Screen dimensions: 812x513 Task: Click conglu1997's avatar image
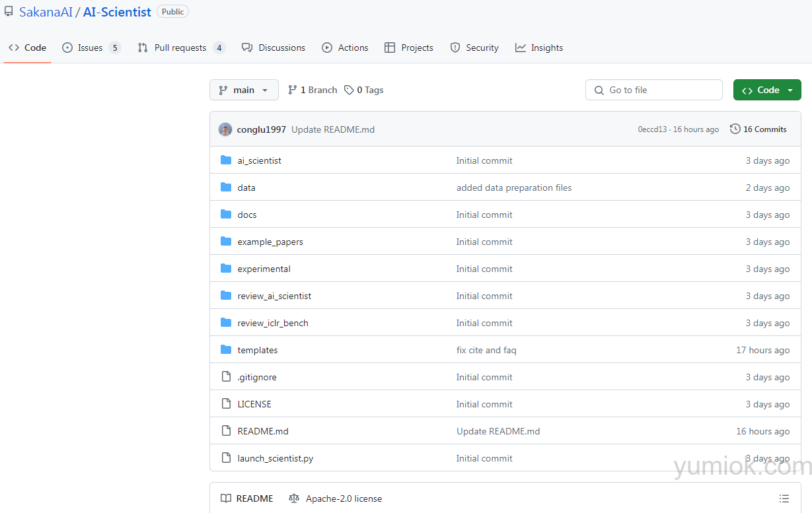click(x=225, y=129)
